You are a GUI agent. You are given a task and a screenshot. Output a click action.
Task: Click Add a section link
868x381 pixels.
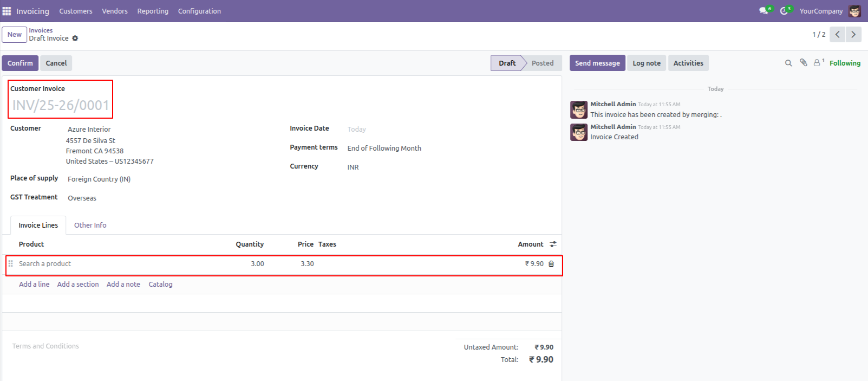click(x=78, y=284)
